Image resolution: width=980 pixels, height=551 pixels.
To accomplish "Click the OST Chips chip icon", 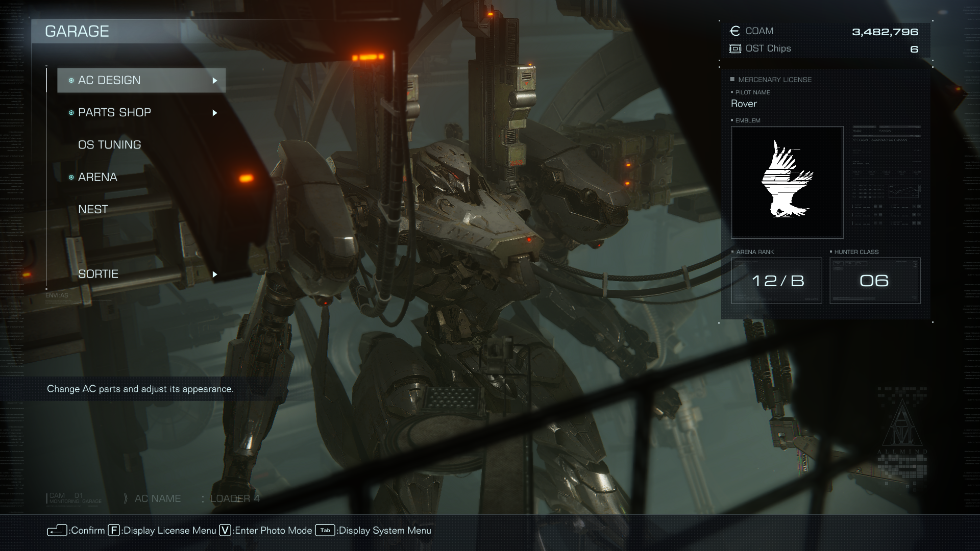I will [735, 49].
